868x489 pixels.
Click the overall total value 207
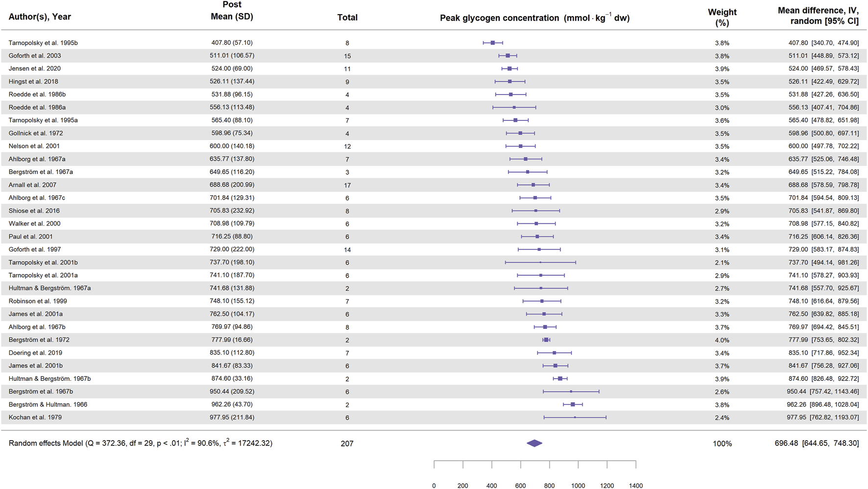tap(347, 443)
